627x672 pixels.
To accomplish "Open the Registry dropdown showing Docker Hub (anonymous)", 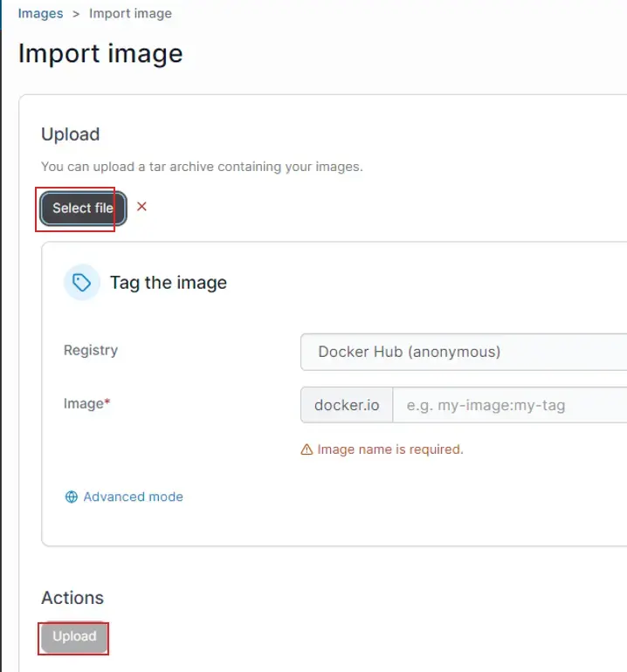I will point(463,352).
